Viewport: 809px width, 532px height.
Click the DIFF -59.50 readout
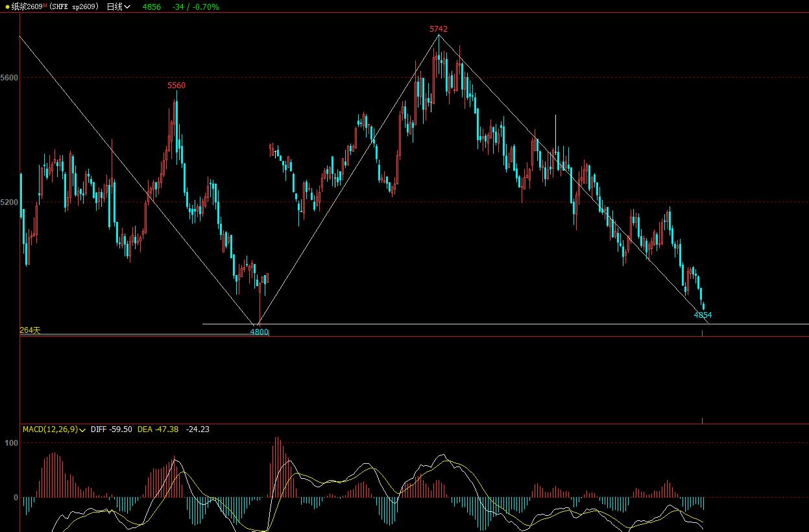pos(112,429)
